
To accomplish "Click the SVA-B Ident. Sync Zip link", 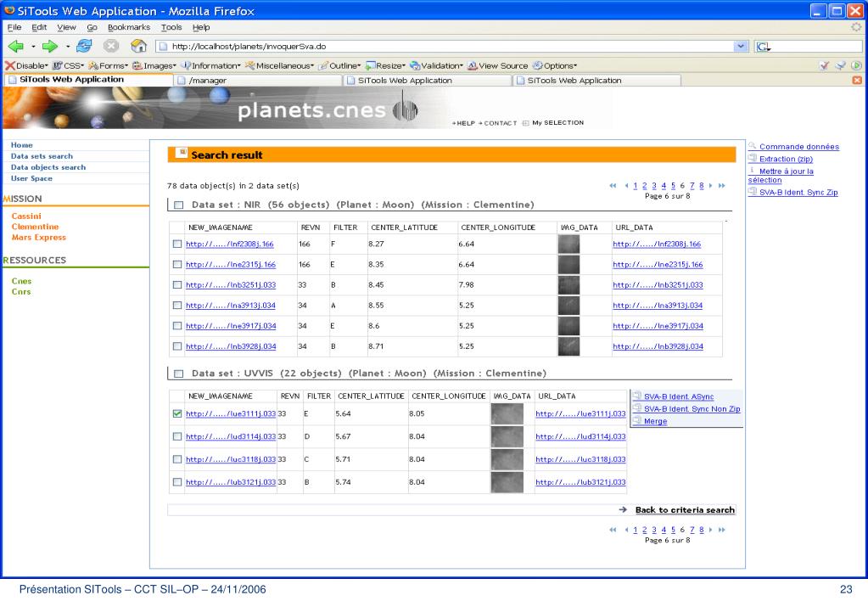I will (x=798, y=192).
